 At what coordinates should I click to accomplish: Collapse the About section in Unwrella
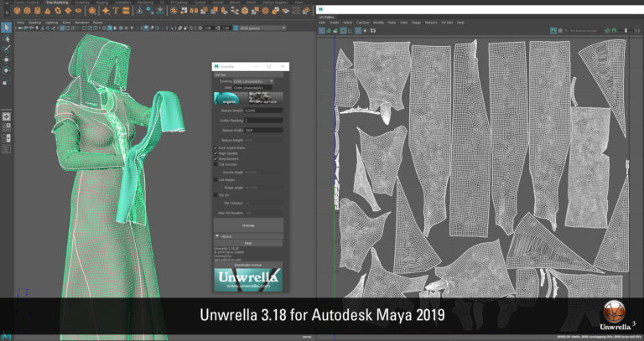click(218, 236)
